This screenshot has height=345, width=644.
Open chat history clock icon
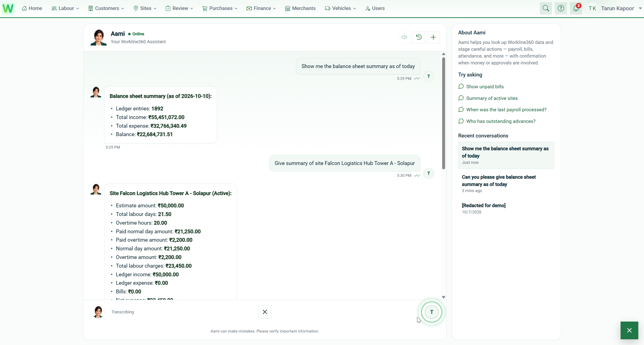[x=419, y=37]
